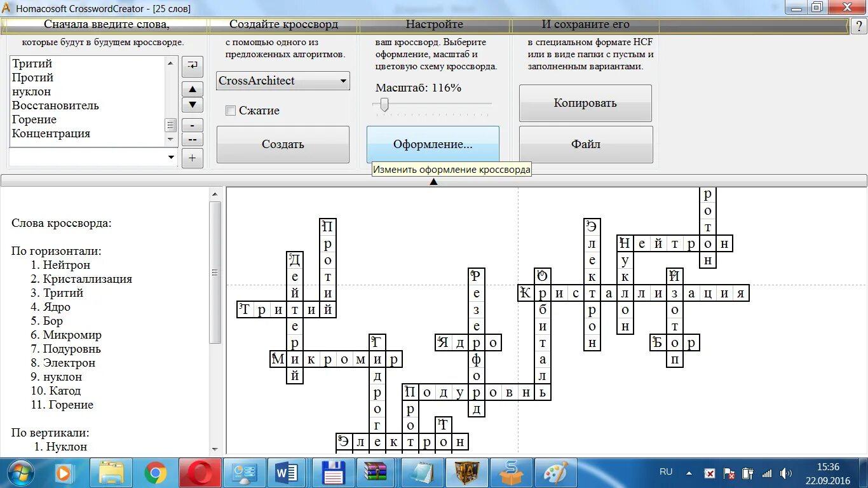This screenshot has width=868, height=488.
Task: Collapse top panel with the black triangle bar
Action: (x=433, y=181)
